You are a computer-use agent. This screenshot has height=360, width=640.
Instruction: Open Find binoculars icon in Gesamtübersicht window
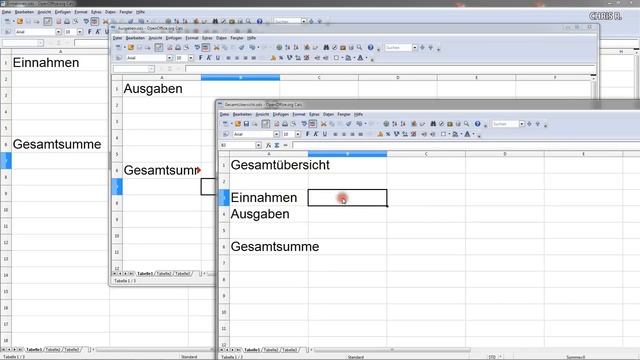click(433, 124)
